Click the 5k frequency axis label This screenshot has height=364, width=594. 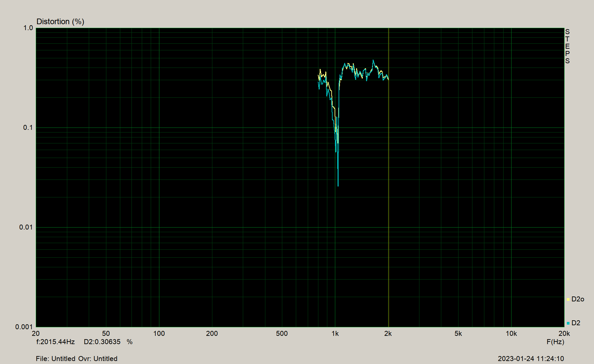pos(458,334)
